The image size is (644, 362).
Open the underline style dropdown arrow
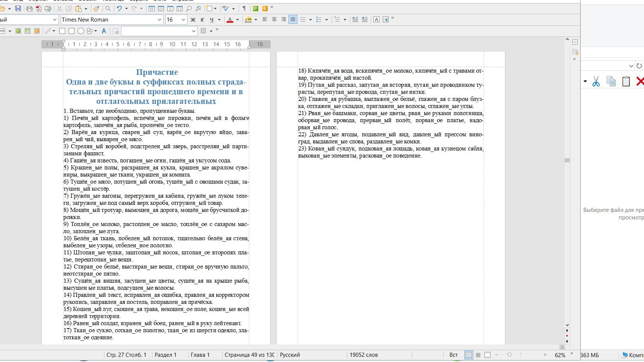219,20
